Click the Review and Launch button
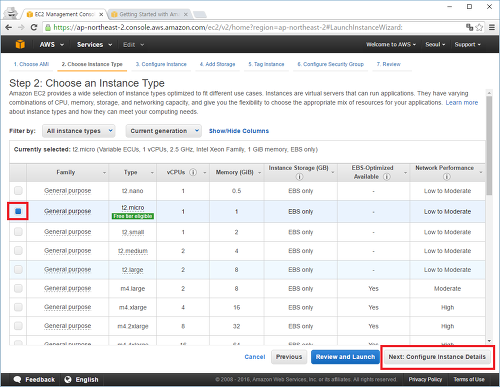Screen dimensions: 500x387 (x=345, y=357)
